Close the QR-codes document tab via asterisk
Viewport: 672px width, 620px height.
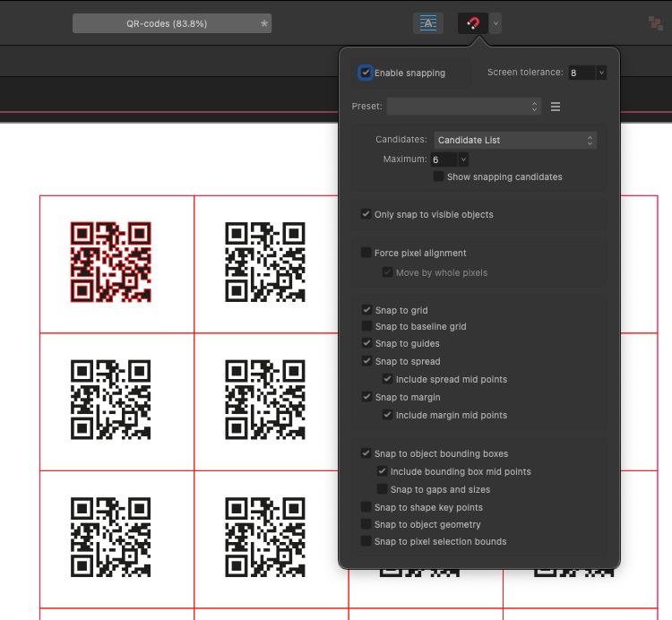(264, 23)
